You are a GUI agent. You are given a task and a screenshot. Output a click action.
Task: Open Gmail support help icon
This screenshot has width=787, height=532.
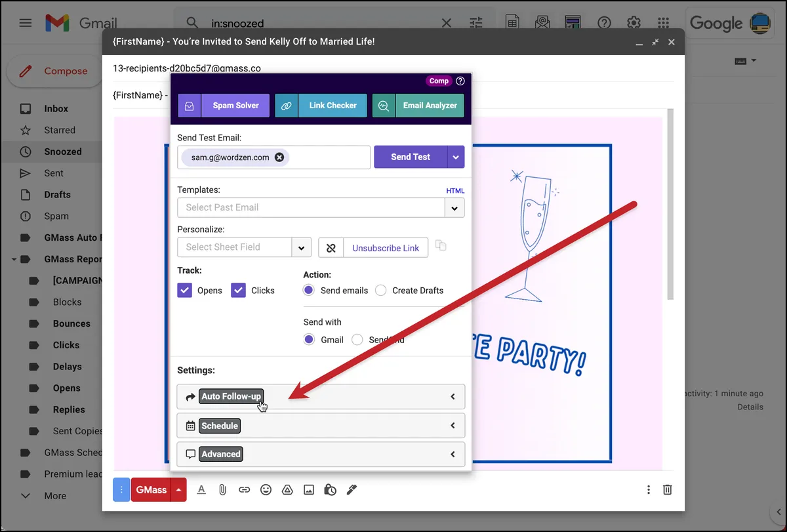point(604,23)
